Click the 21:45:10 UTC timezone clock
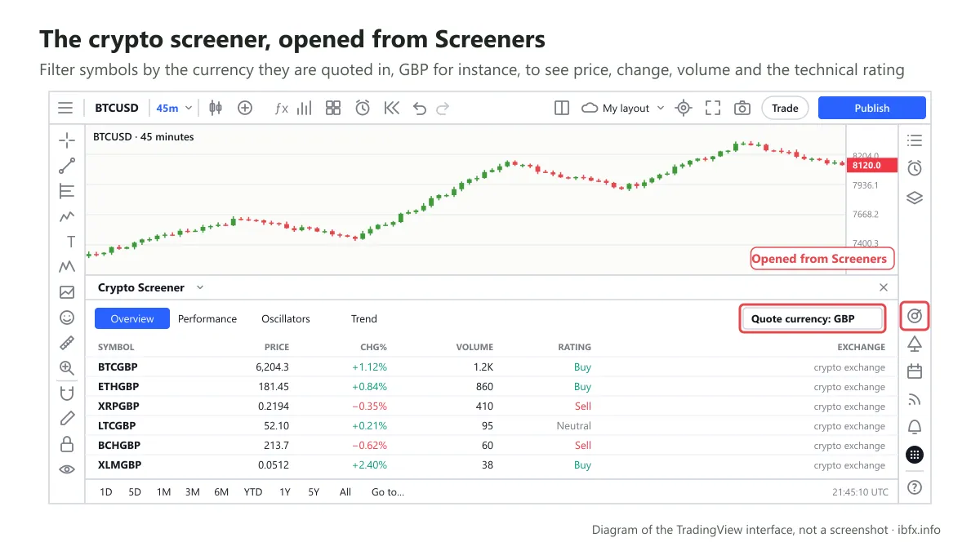Screen dimensions: 980x551 pyautogui.click(x=861, y=492)
